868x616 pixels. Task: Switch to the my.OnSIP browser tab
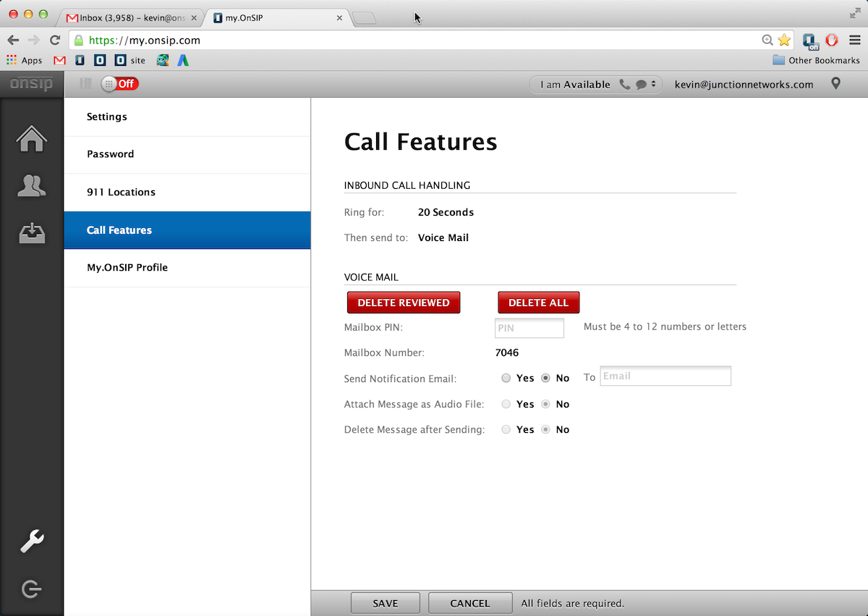[x=278, y=17]
